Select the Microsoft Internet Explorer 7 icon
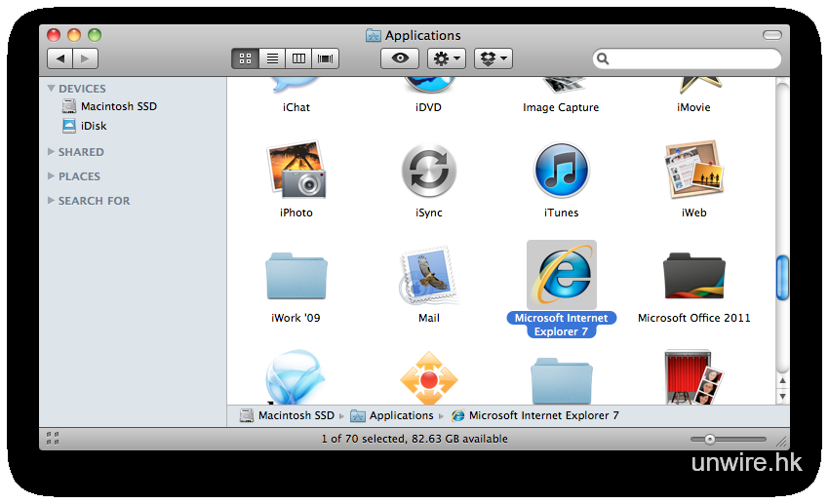Screen dimensions: 829x504 pyautogui.click(x=561, y=276)
